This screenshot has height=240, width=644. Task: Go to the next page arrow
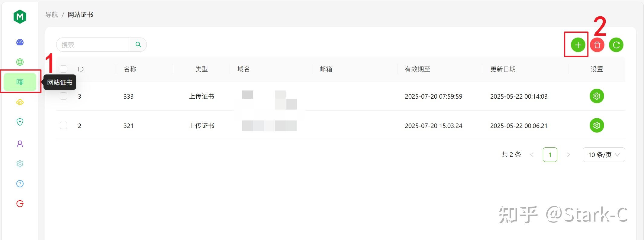click(x=568, y=155)
